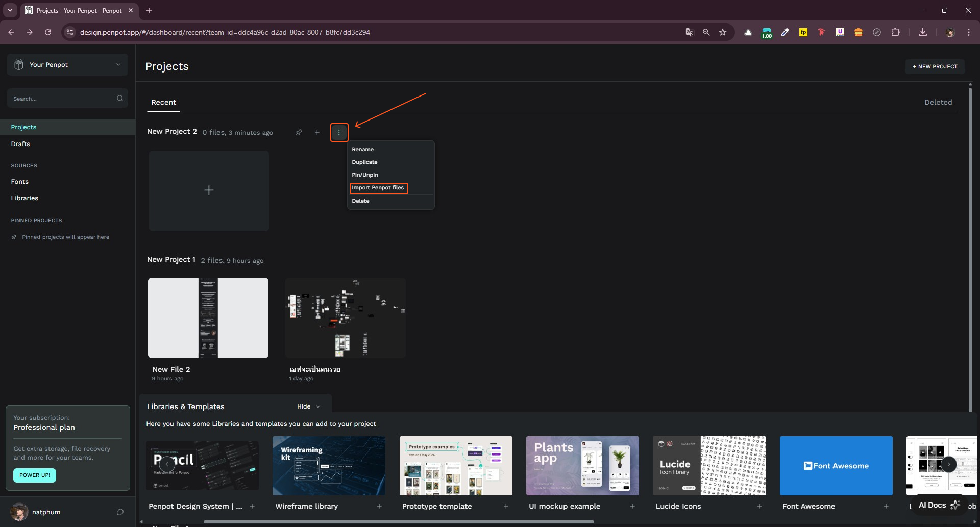Viewport: 980px width, 527px height.
Task: Click the browser reload icon
Action: tap(48, 32)
